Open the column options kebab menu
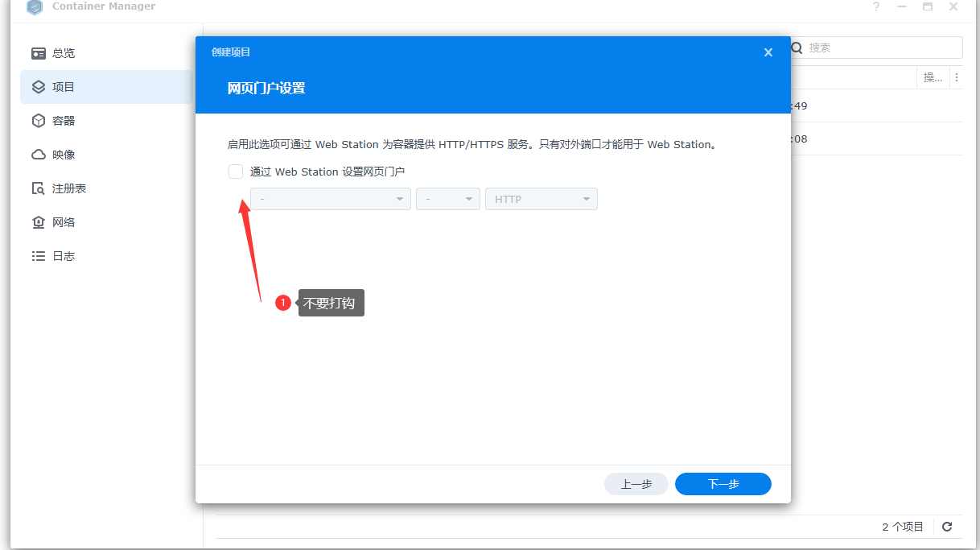Image resolution: width=980 pixels, height=550 pixels. [956, 77]
